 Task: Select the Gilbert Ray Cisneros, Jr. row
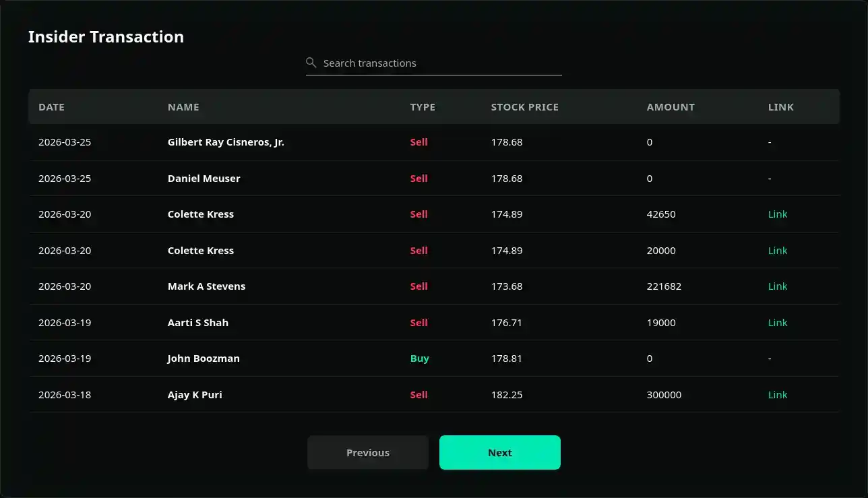point(434,142)
